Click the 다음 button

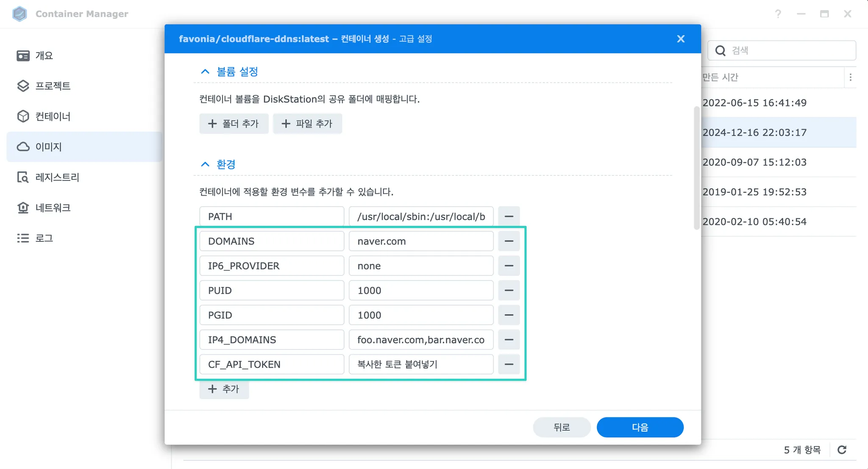point(640,427)
